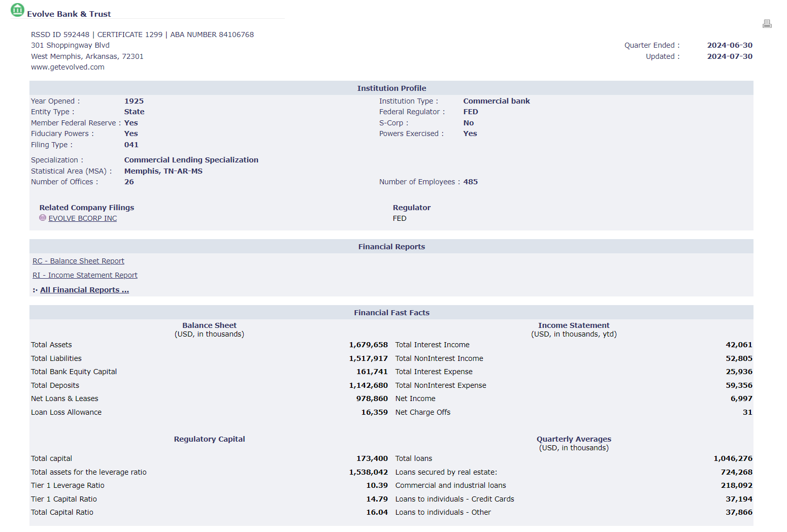Image resolution: width=787 pixels, height=532 pixels.
Task: Click the Quarter Ended date 2024-06-30
Action: point(730,45)
